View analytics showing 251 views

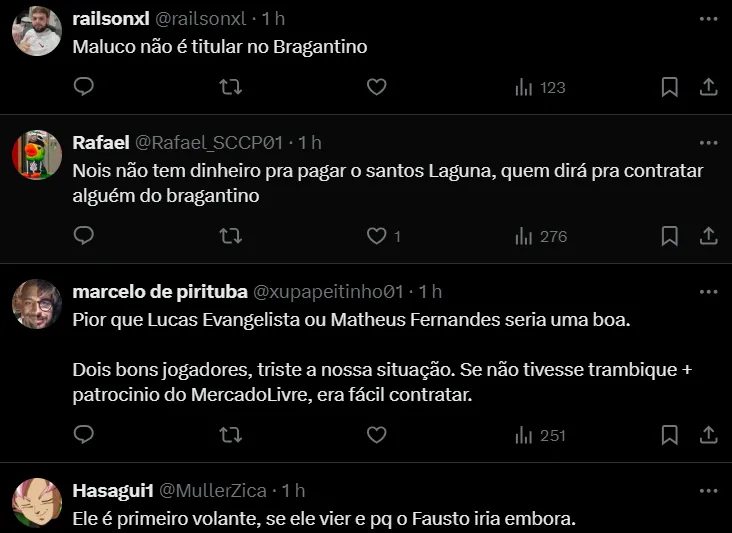(540, 435)
